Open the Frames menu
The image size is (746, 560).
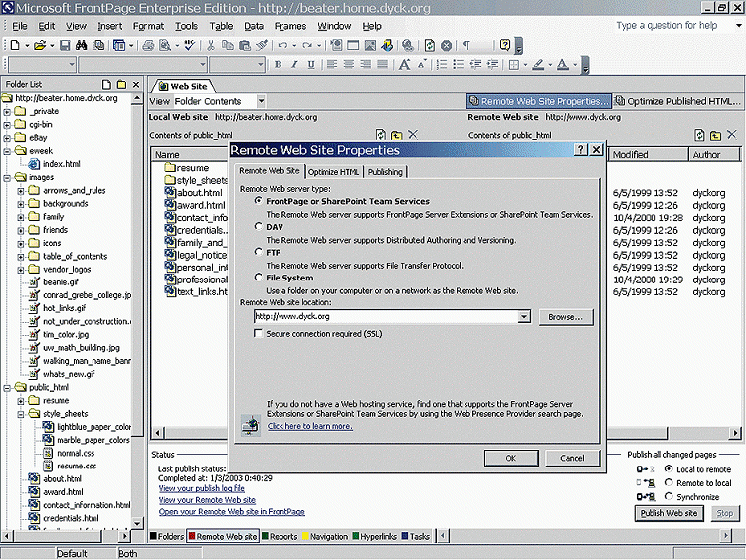point(290,26)
